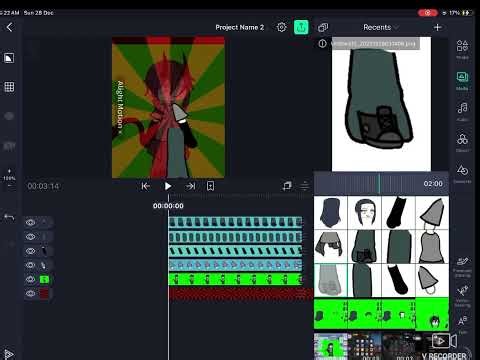Toggle visibility of the fourth layer
Screen dimensions: 480x360
[x=31, y=265]
